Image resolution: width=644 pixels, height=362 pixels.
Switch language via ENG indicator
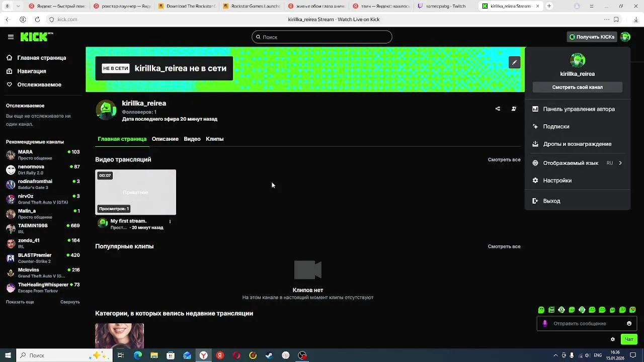(x=598, y=355)
